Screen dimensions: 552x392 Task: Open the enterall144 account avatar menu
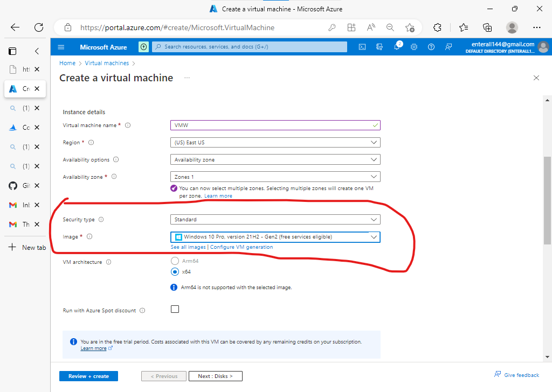tap(543, 47)
